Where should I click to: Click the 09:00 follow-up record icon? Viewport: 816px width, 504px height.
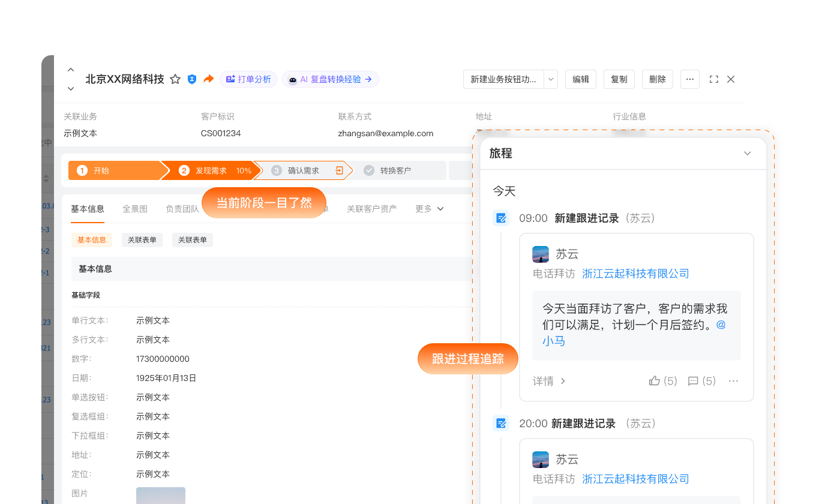click(501, 218)
